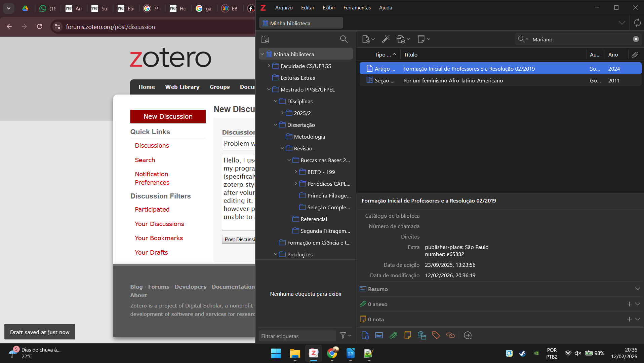Add an attachment with the plus in 0 anexo

click(x=629, y=304)
